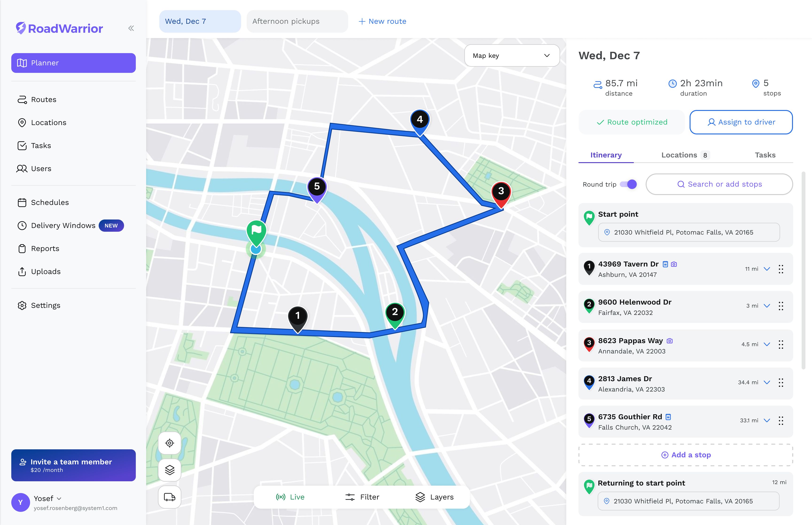Click the Assign to driver button
The height and width of the screenshot is (525, 812).
[741, 122]
